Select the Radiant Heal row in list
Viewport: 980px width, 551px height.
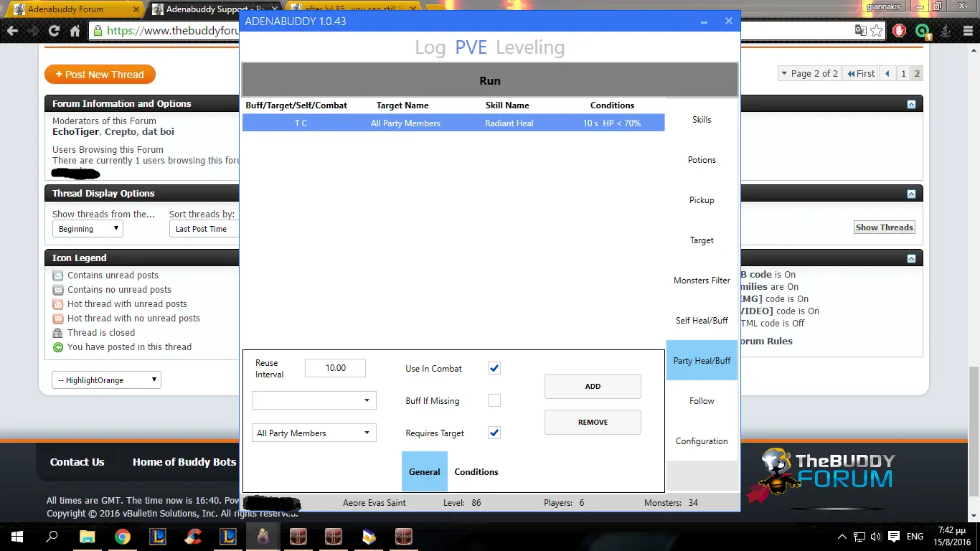click(x=453, y=123)
